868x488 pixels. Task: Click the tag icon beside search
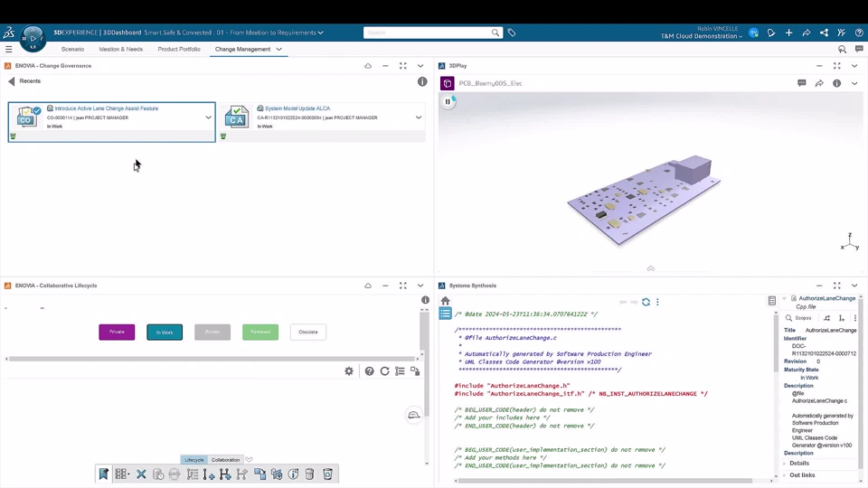point(512,33)
